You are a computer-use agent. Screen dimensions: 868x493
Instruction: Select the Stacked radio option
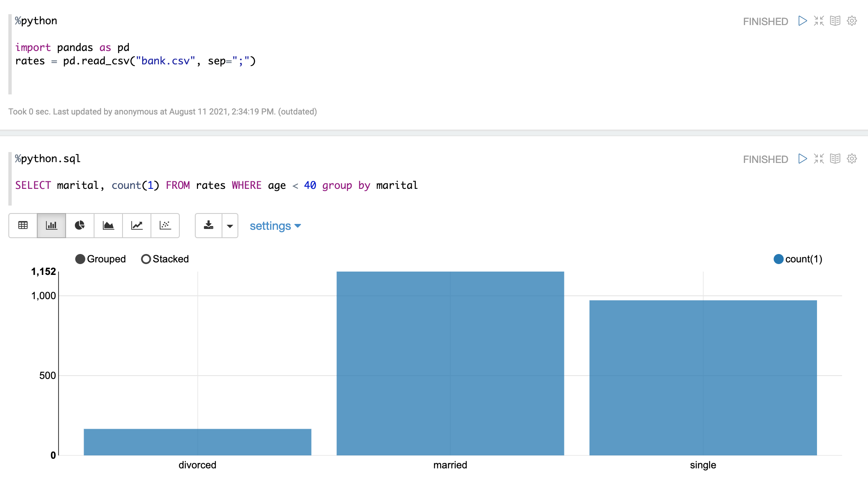(x=146, y=259)
